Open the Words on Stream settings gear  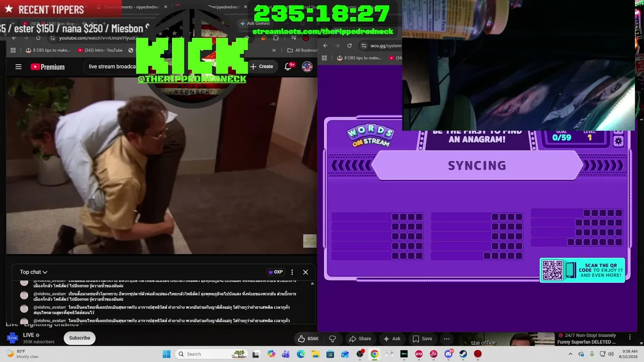pyautogui.click(x=618, y=142)
